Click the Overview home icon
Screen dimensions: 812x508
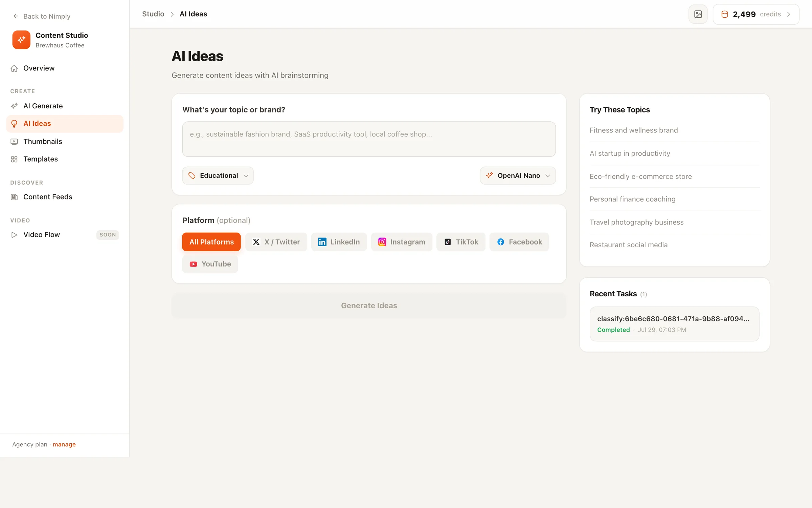pyautogui.click(x=14, y=68)
